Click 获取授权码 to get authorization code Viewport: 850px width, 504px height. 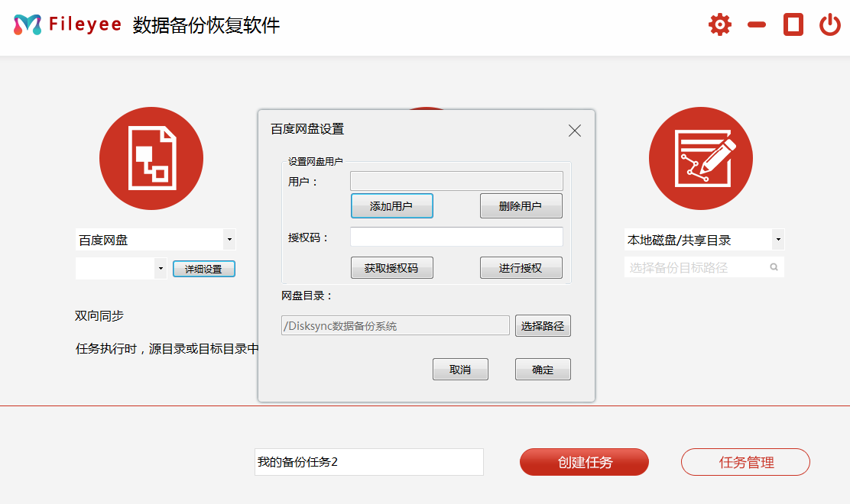pyautogui.click(x=391, y=267)
